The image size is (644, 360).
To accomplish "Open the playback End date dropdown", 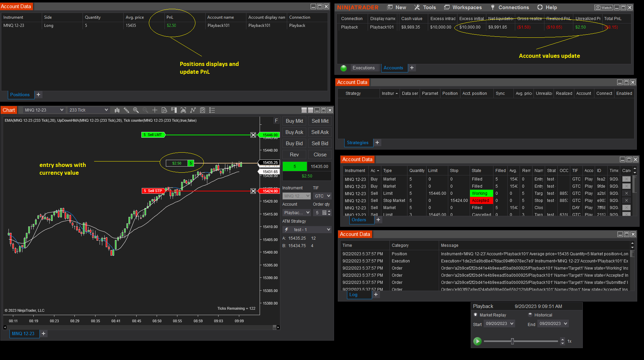I will click(x=553, y=324).
